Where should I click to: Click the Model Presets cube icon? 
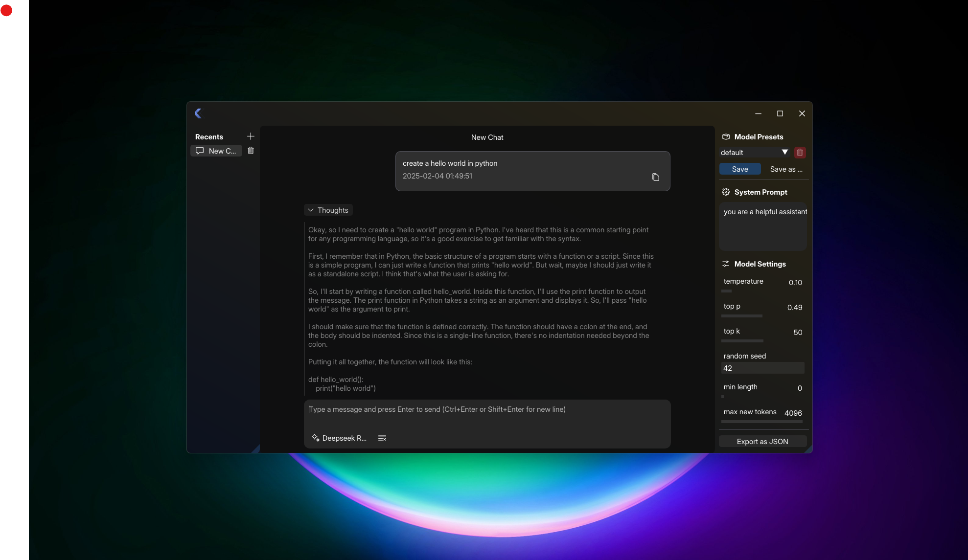pyautogui.click(x=726, y=137)
